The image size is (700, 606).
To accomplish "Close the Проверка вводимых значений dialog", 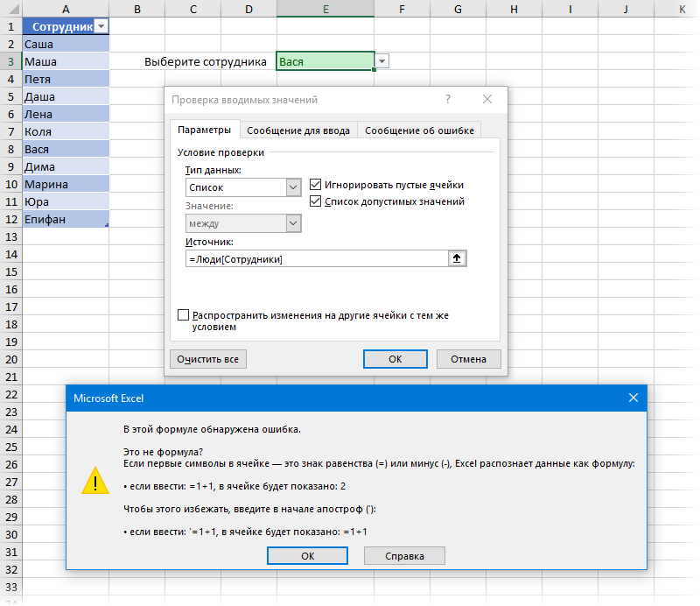I will coord(487,99).
